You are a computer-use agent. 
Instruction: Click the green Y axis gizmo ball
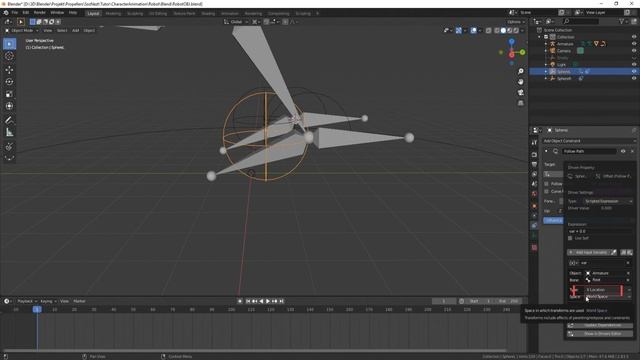point(522,52)
